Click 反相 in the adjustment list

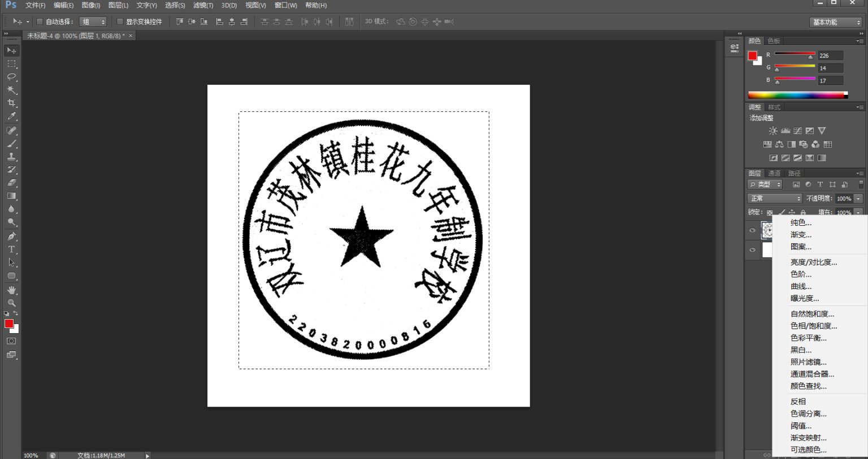click(798, 401)
